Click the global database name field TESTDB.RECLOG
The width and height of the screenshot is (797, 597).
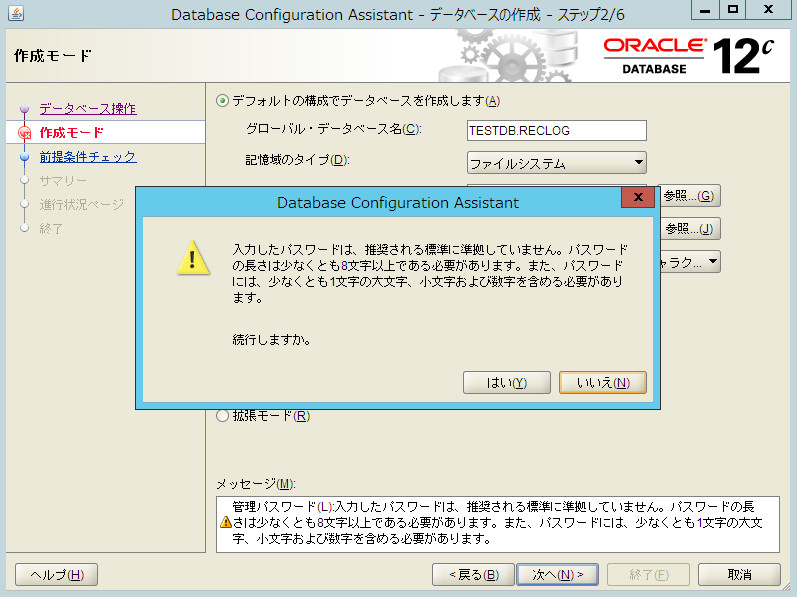(x=557, y=131)
